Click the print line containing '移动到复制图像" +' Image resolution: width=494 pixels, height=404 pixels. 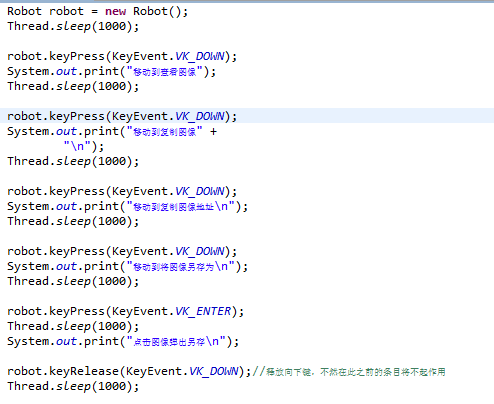point(112,131)
